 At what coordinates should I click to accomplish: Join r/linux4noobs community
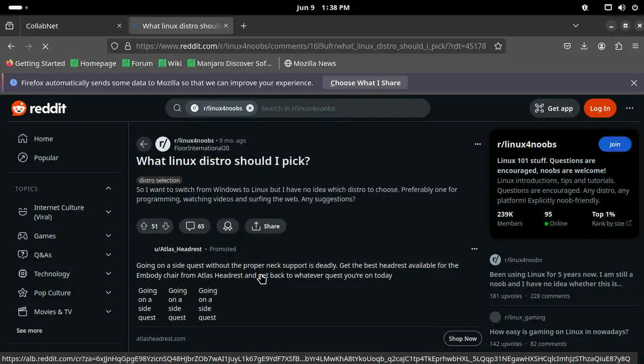[615, 144]
